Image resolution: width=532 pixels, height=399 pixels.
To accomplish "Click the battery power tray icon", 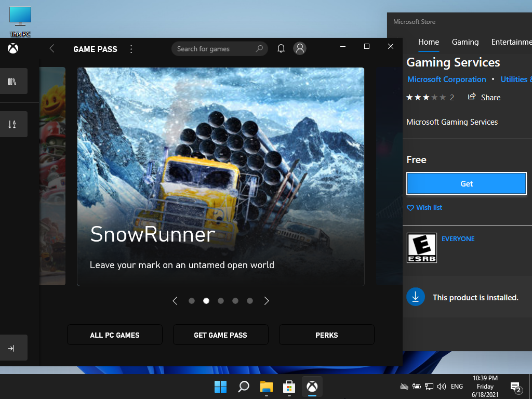I will (x=416, y=387).
